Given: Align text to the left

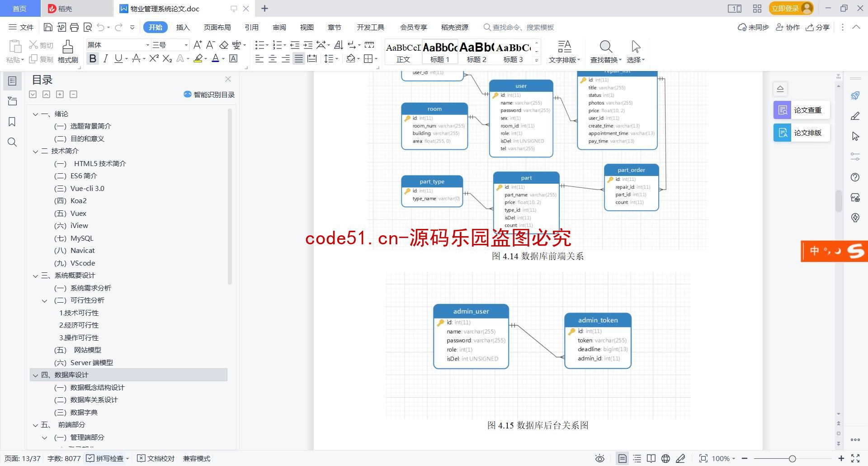Looking at the screenshot, I should [259, 58].
